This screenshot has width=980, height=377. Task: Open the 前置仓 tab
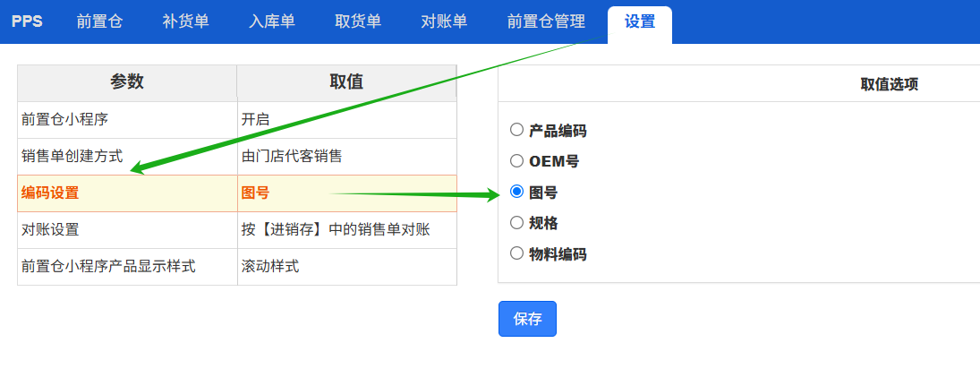[100, 21]
